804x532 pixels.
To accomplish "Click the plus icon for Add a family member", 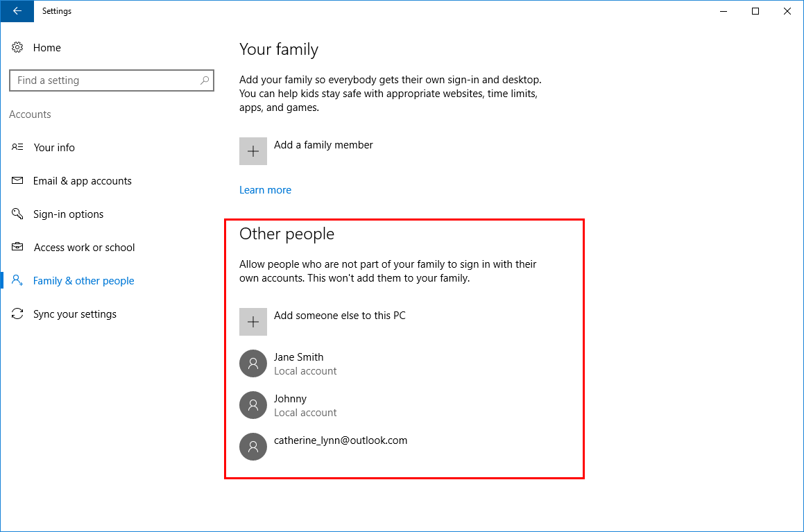I will tap(253, 151).
